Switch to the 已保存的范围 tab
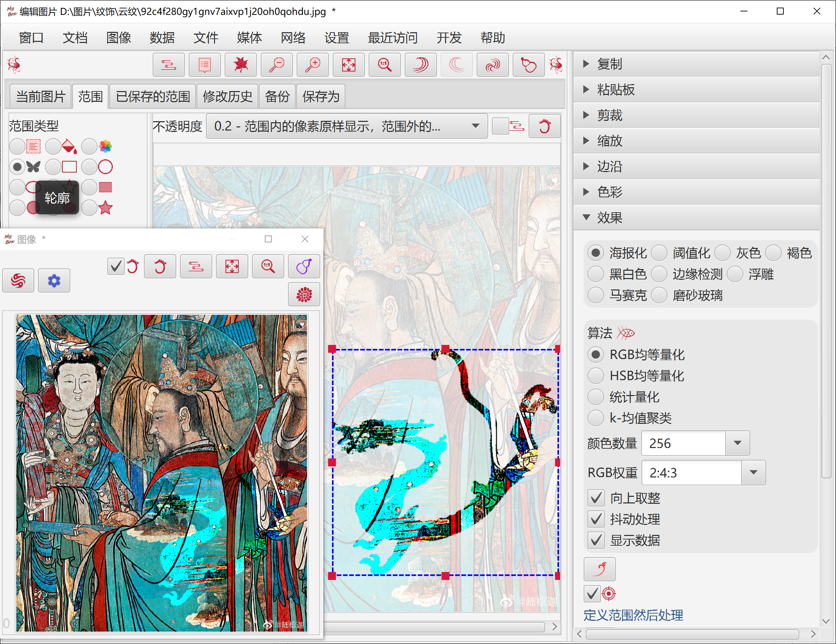Image resolution: width=836 pixels, height=644 pixels. click(x=153, y=97)
